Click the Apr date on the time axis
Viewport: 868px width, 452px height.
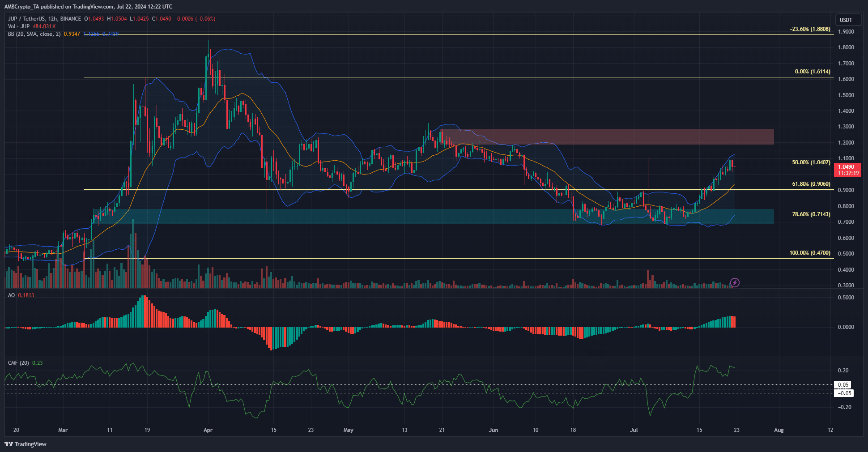point(208,430)
